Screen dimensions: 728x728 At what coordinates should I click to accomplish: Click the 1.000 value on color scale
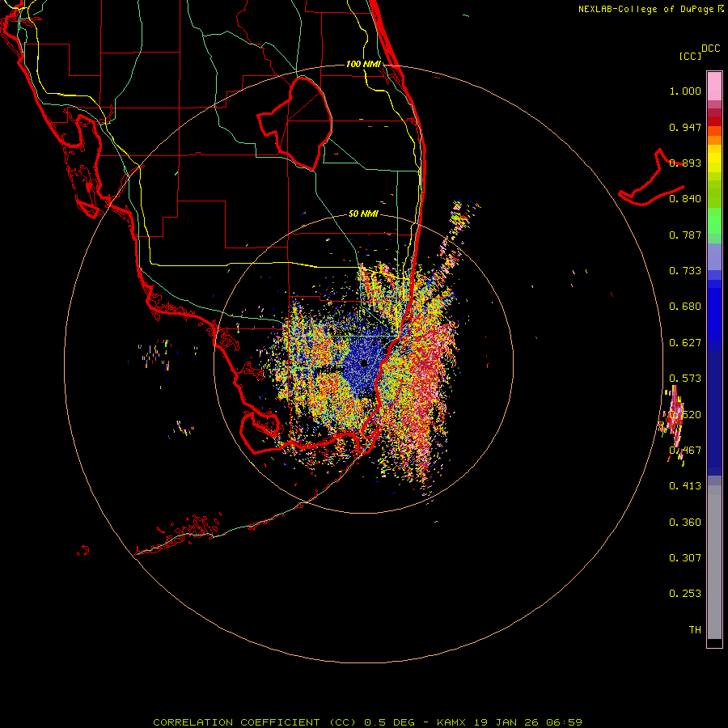coord(685,91)
